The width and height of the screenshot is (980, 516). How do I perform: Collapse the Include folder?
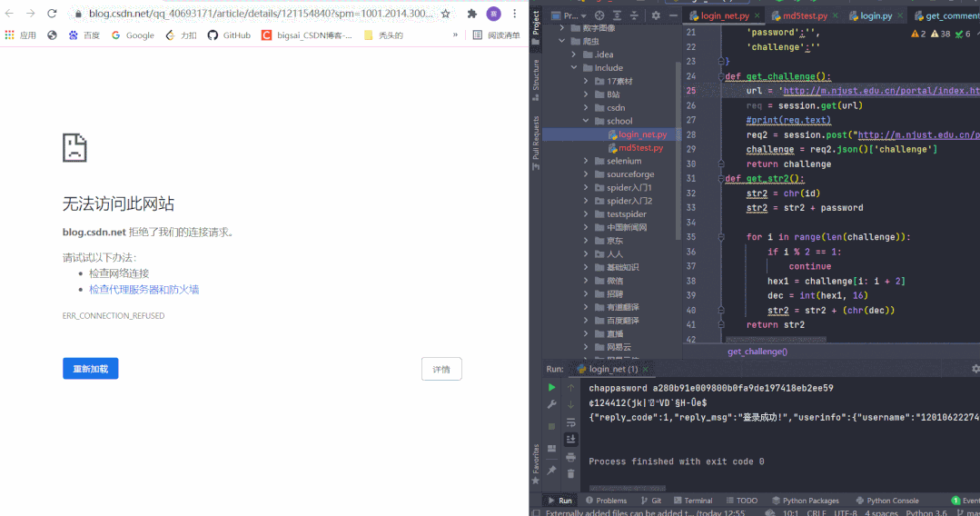click(574, 67)
